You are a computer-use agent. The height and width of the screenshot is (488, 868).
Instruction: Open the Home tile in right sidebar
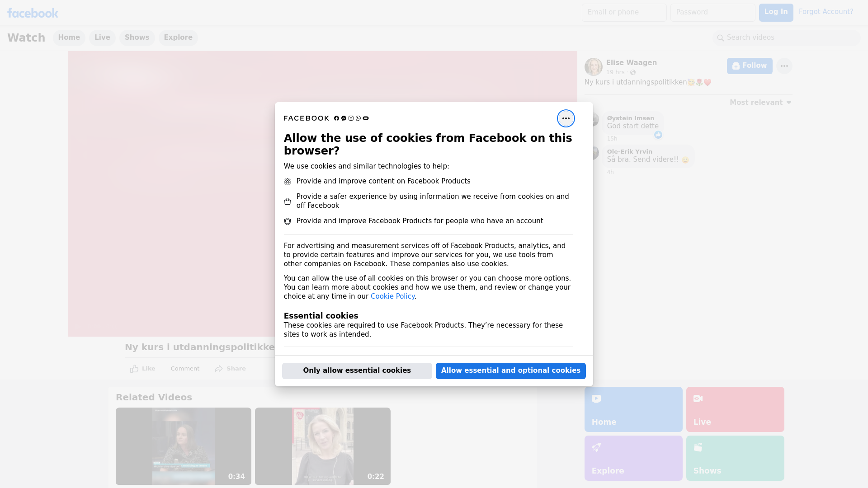click(x=633, y=409)
